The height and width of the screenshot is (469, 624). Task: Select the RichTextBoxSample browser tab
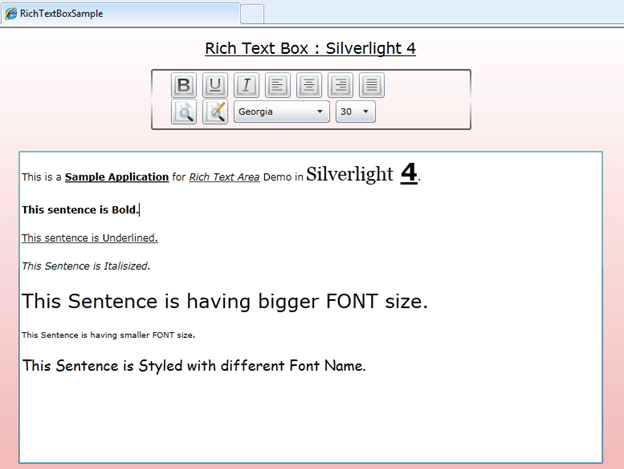pyautogui.click(x=120, y=14)
